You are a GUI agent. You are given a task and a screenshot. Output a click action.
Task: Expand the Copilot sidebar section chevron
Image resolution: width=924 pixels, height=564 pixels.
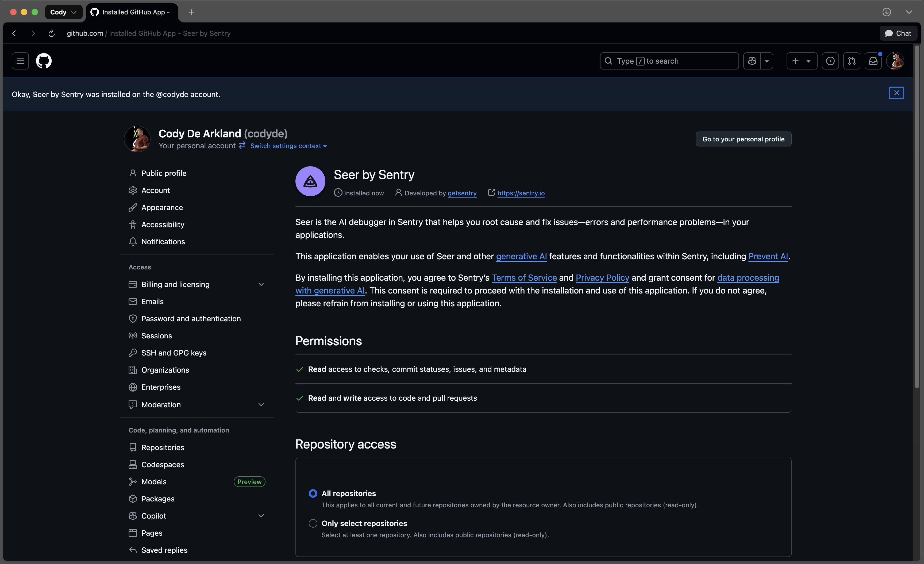(261, 516)
